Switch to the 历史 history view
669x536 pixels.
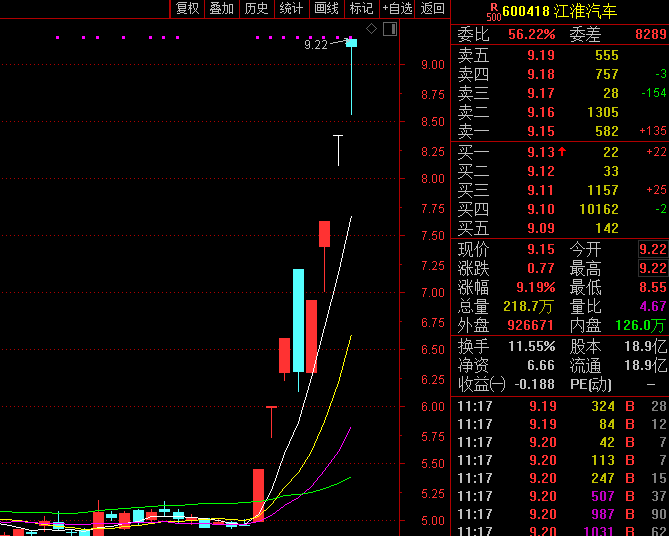point(256,9)
